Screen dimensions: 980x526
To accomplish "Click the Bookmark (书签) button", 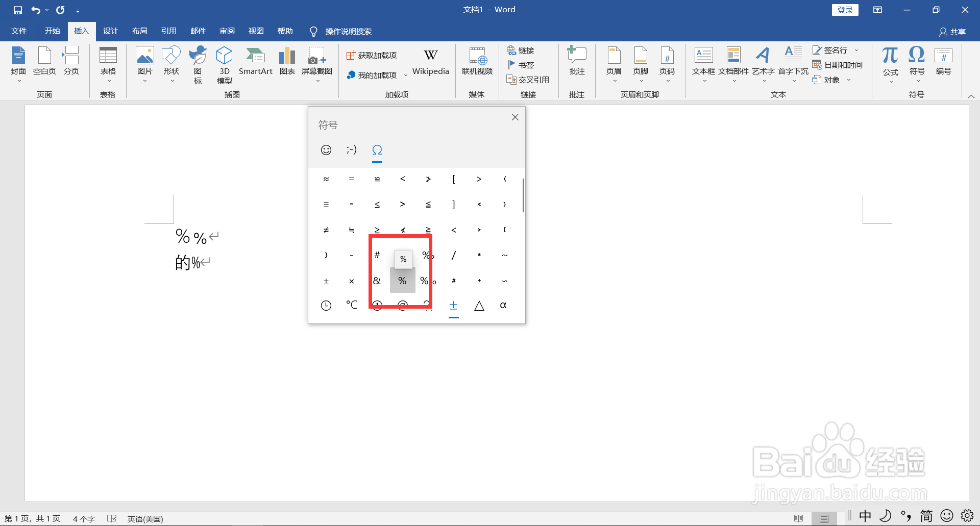I will (x=521, y=65).
